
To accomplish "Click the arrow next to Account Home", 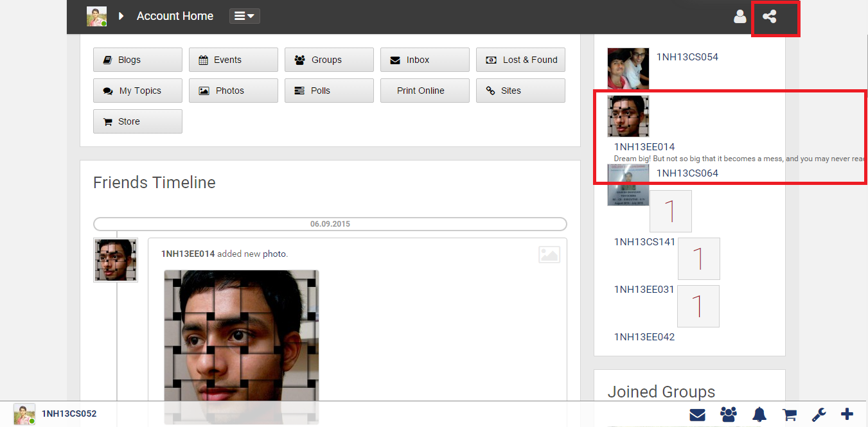I will 121,16.
